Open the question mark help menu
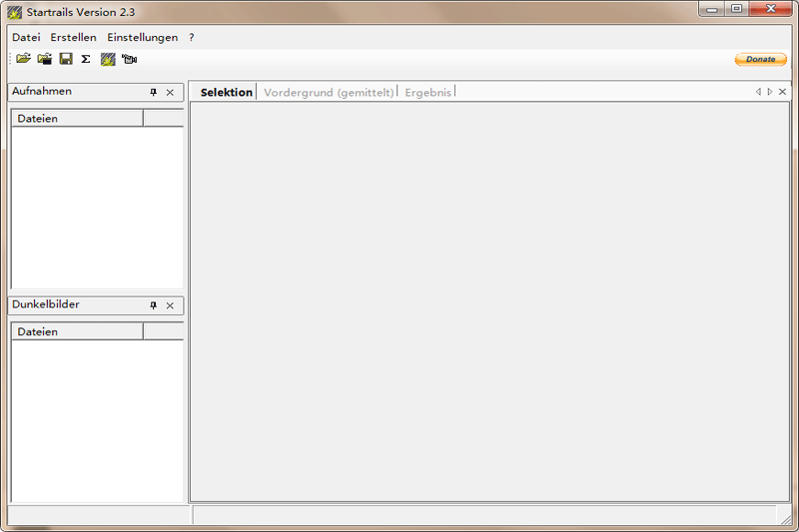 (192, 37)
